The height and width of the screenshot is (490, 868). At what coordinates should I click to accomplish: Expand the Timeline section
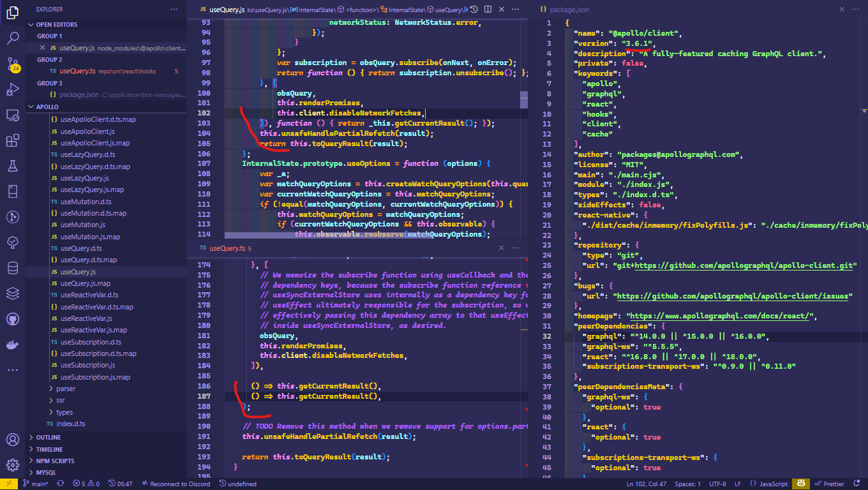[49, 449]
